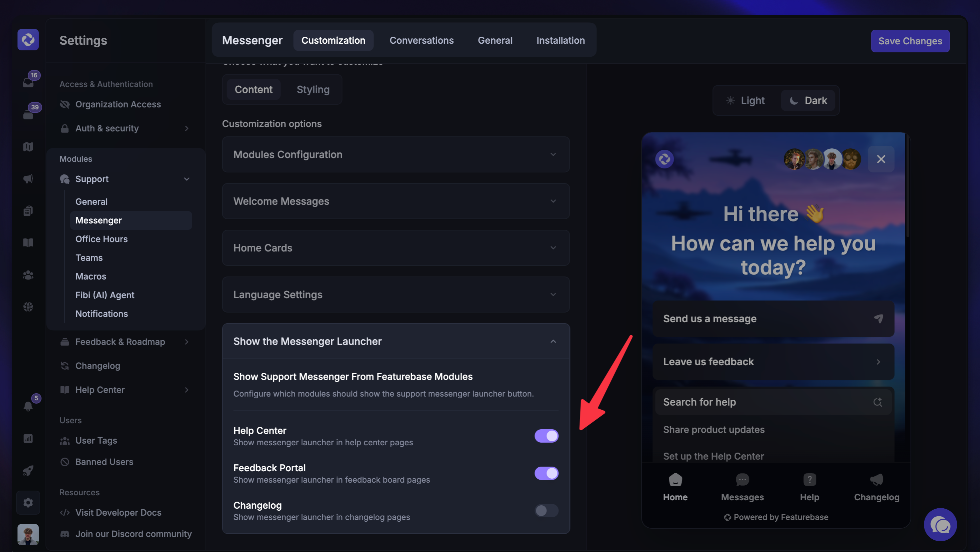This screenshot has height=552, width=980.
Task: Click the globe icon in left rail
Action: point(28,307)
